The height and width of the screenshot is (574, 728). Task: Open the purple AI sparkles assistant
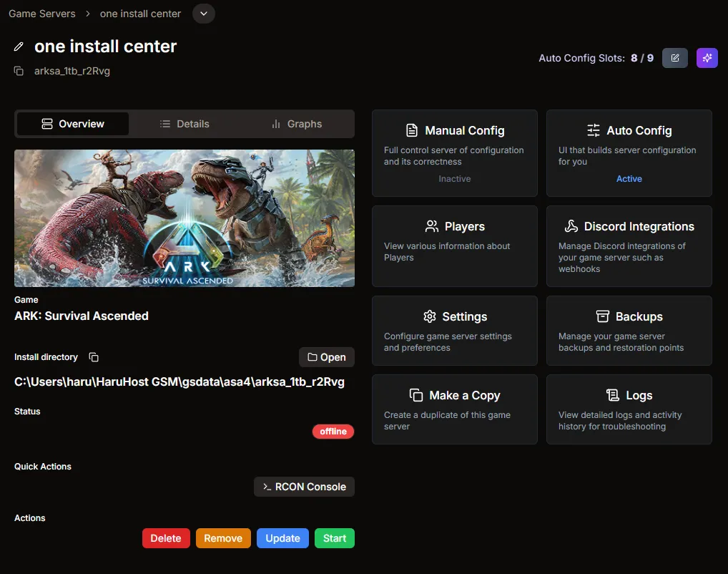coord(707,57)
